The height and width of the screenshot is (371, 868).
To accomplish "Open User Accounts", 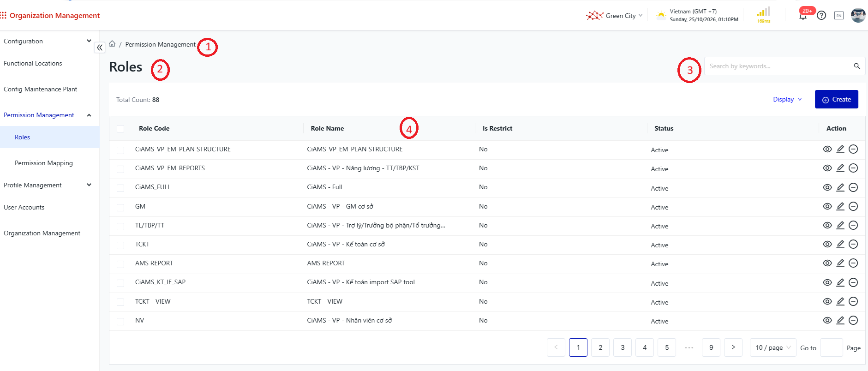I will click(x=24, y=207).
